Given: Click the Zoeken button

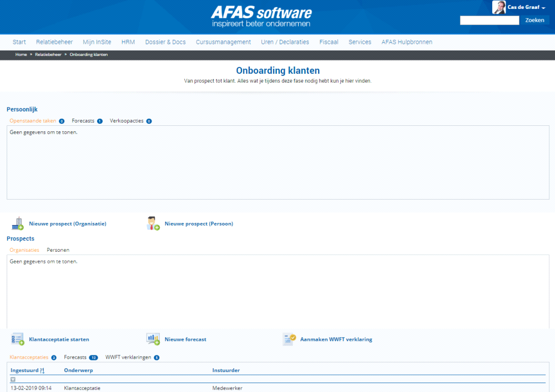Looking at the screenshot, I should pos(534,19).
